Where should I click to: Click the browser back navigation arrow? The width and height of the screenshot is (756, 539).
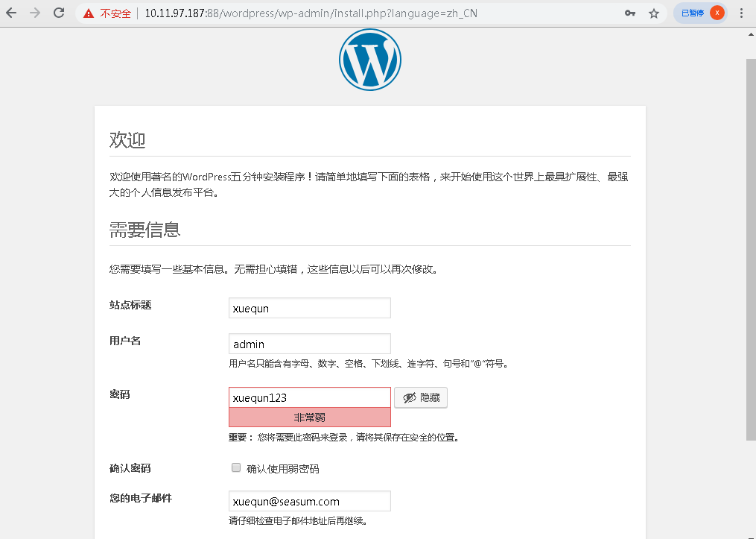click(x=10, y=13)
